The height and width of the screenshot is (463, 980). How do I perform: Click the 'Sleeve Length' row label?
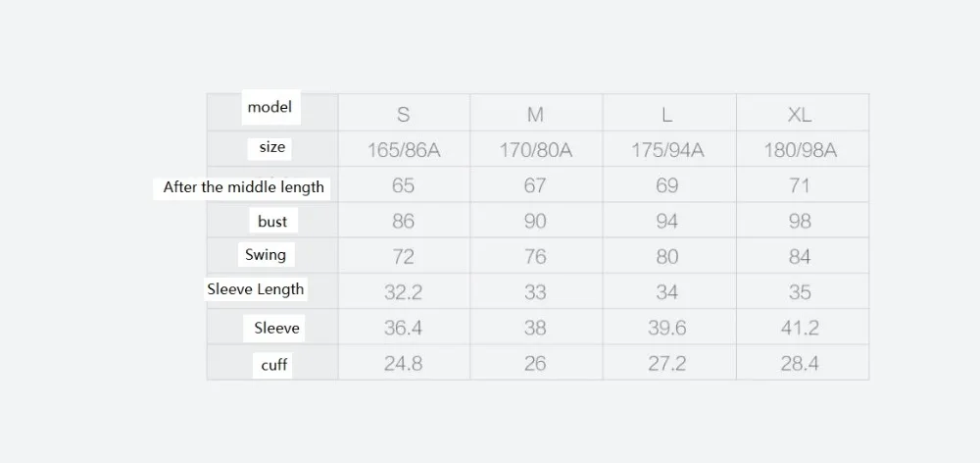point(256,289)
